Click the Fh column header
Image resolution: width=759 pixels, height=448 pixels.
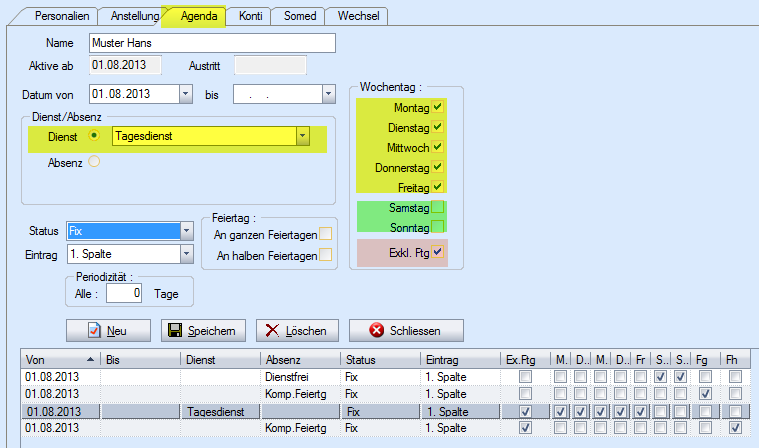point(735,359)
